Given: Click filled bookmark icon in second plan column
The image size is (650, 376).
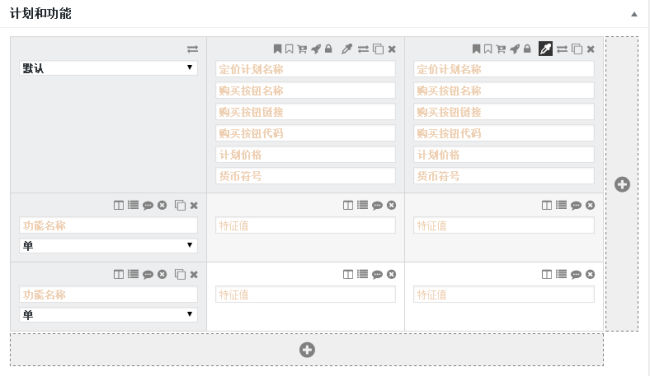Looking at the screenshot, I should click(x=476, y=49).
